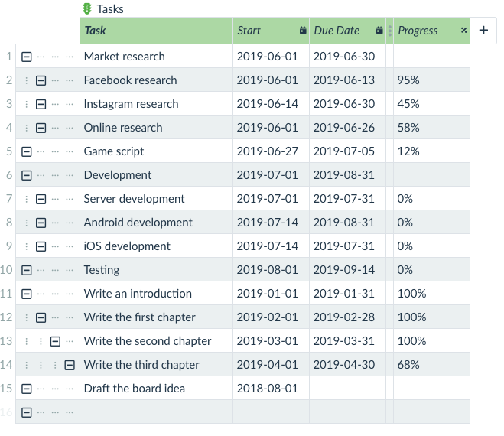The width and height of the screenshot is (504, 436).
Task: Collapse the Development row
Action: [27, 175]
